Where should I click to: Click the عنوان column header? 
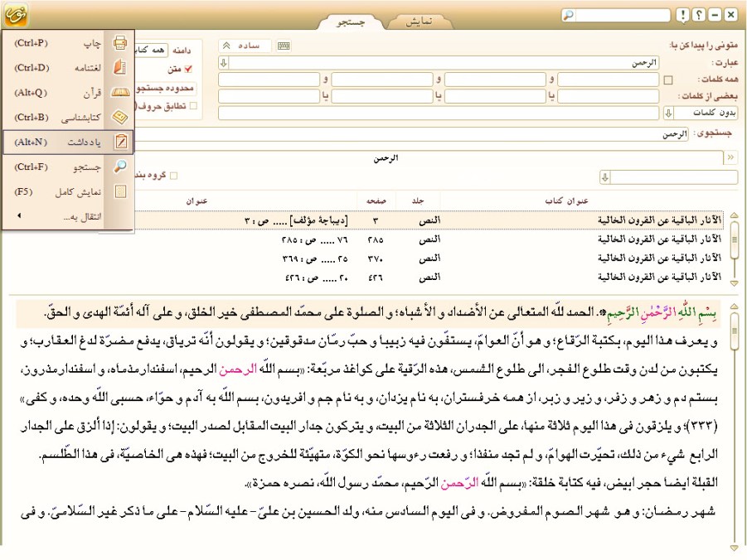[x=196, y=201]
